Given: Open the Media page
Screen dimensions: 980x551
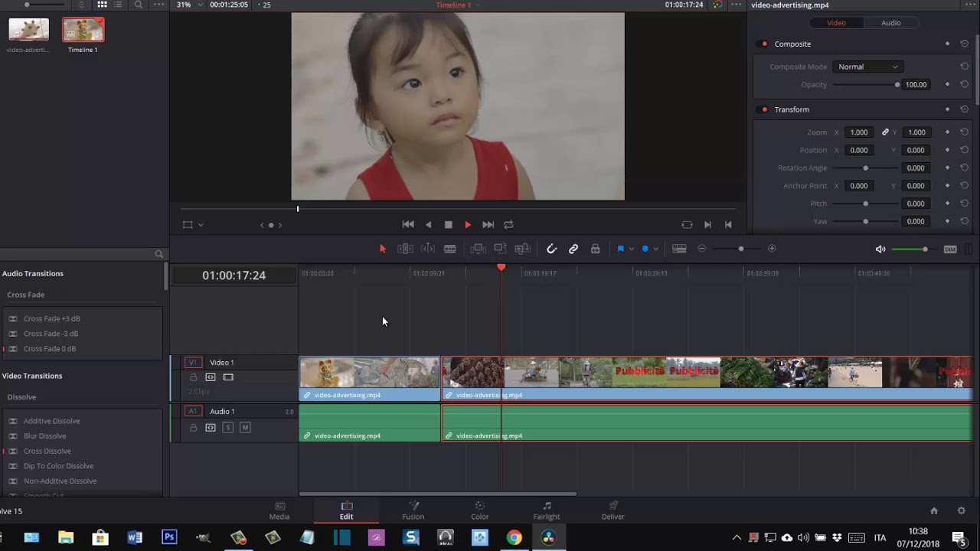Looking at the screenshot, I should [x=279, y=510].
